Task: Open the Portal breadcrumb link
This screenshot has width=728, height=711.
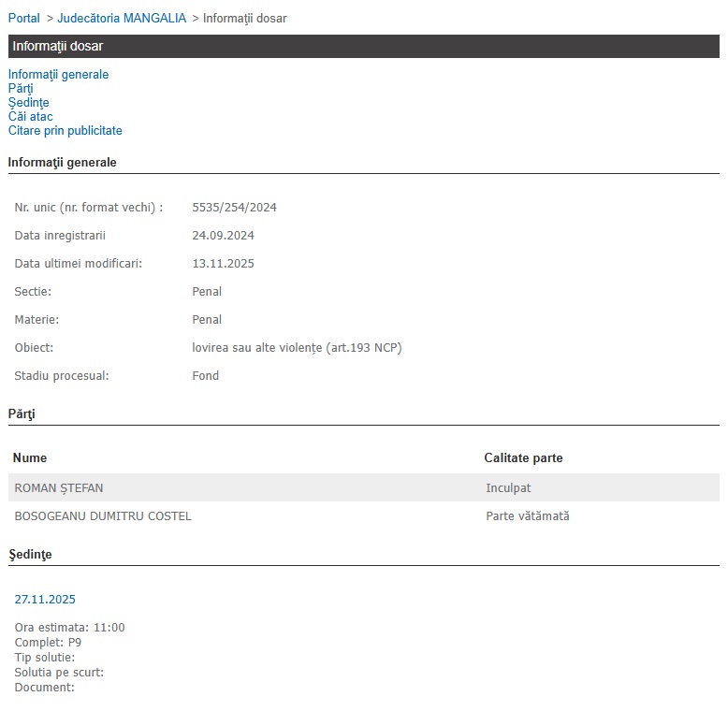Action: click(23, 18)
